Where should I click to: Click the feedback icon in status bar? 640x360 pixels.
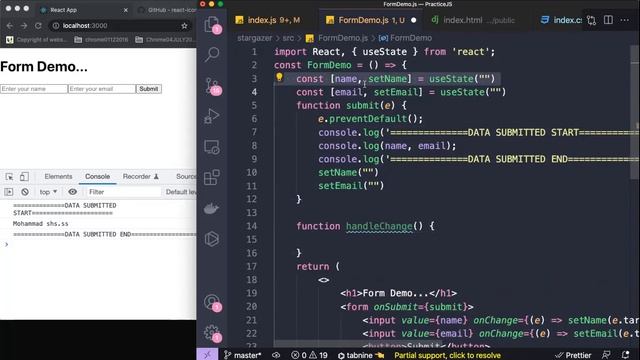[606, 355]
